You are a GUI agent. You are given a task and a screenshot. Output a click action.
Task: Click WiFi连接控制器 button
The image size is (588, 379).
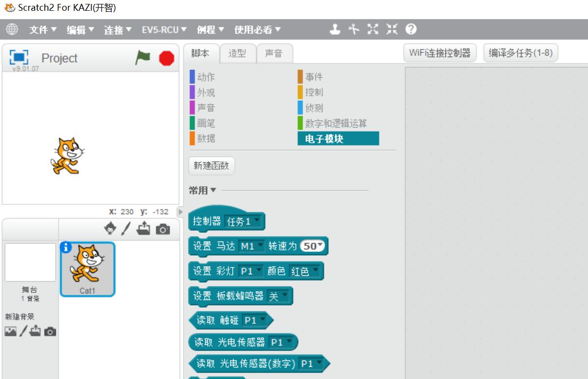[x=440, y=53]
